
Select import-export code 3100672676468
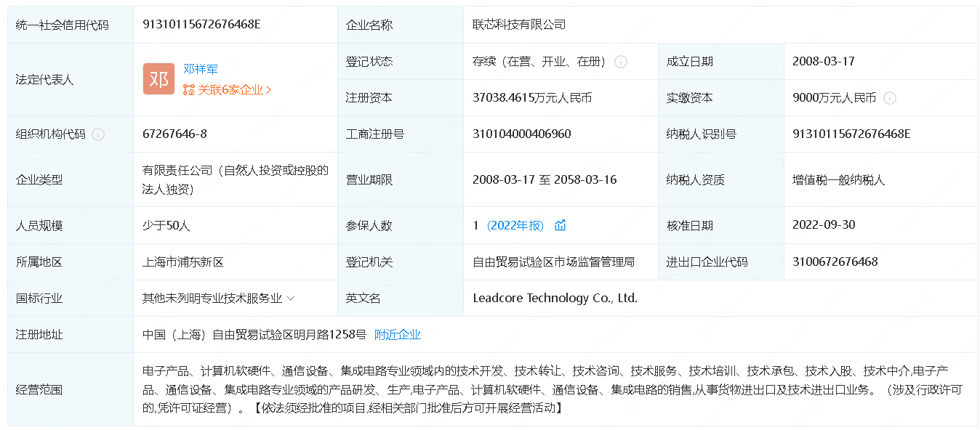[x=835, y=262]
